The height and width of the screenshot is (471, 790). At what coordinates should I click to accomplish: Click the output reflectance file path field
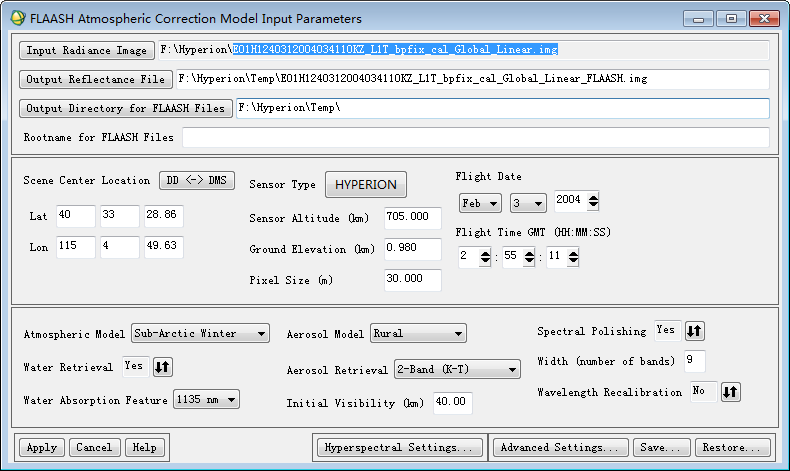(x=473, y=79)
